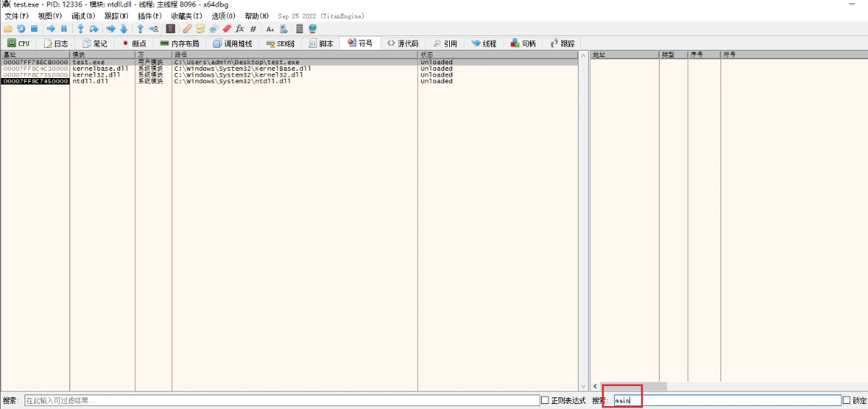
Task: Open the 内存布局 memory map tab
Action: [x=179, y=43]
